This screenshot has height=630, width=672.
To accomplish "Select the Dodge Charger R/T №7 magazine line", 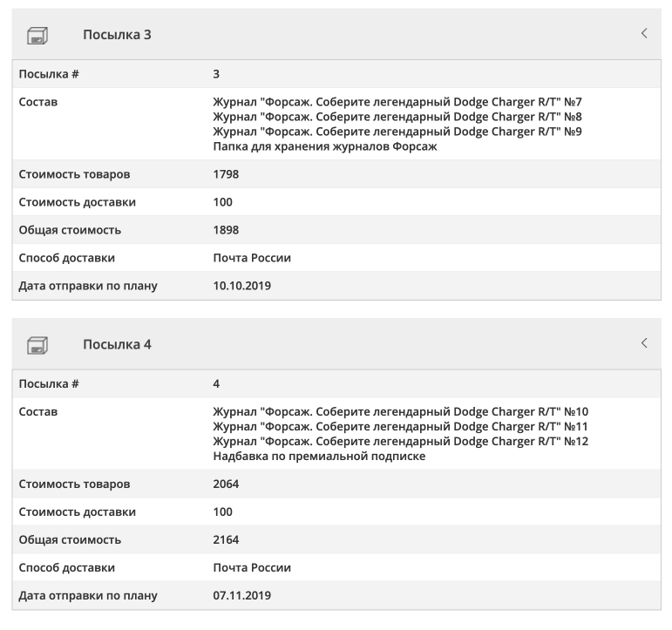I will pyautogui.click(x=397, y=102).
